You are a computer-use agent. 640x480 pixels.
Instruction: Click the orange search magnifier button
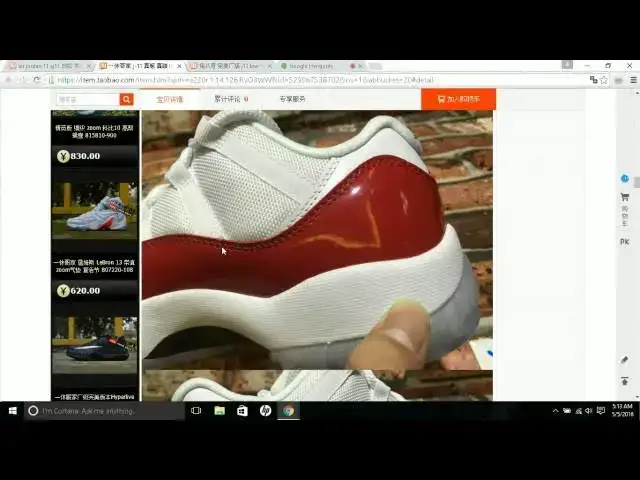(x=126, y=99)
